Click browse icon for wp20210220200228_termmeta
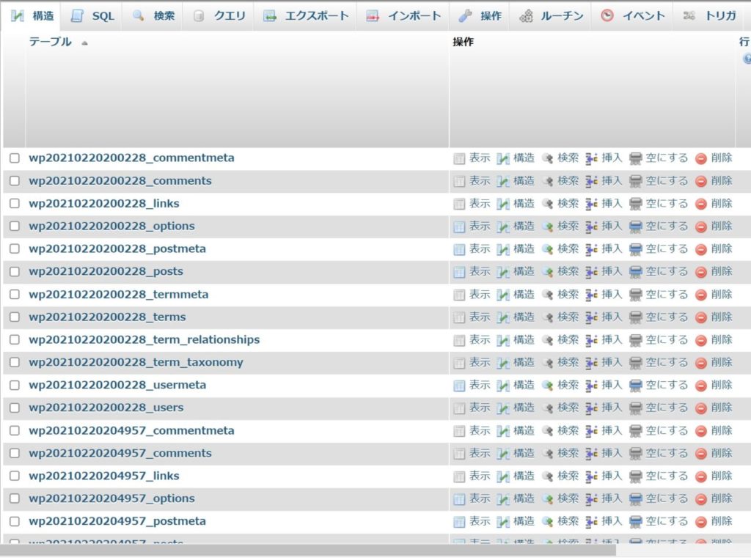The image size is (751, 560). (459, 295)
